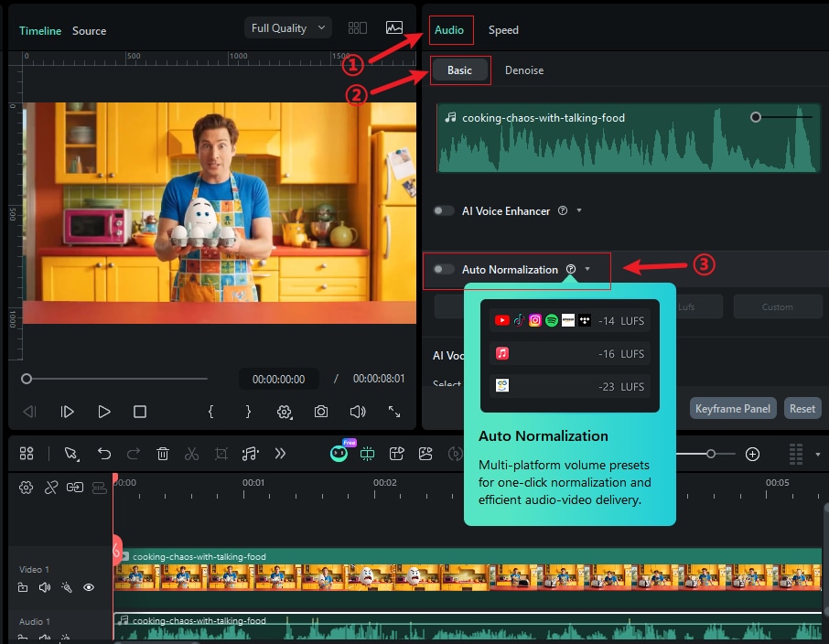
Task: Undo the last action
Action: pos(104,454)
